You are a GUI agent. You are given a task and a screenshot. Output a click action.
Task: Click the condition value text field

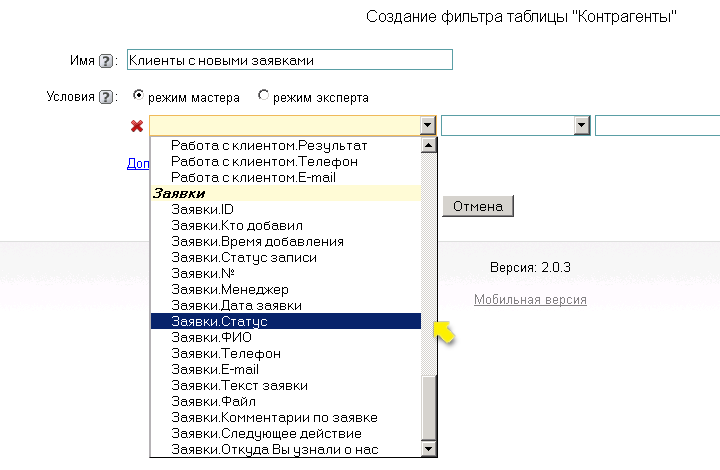point(656,126)
